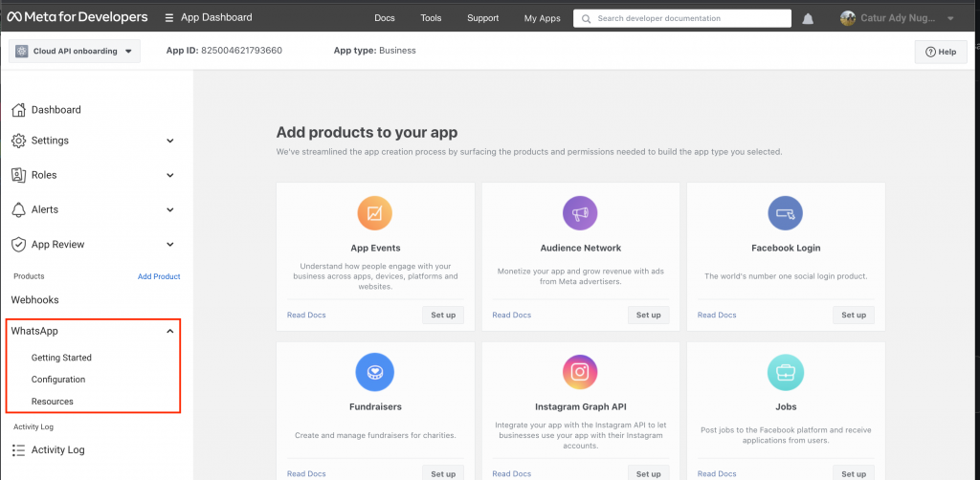Expand the Settings sidebar section

pyautogui.click(x=169, y=141)
